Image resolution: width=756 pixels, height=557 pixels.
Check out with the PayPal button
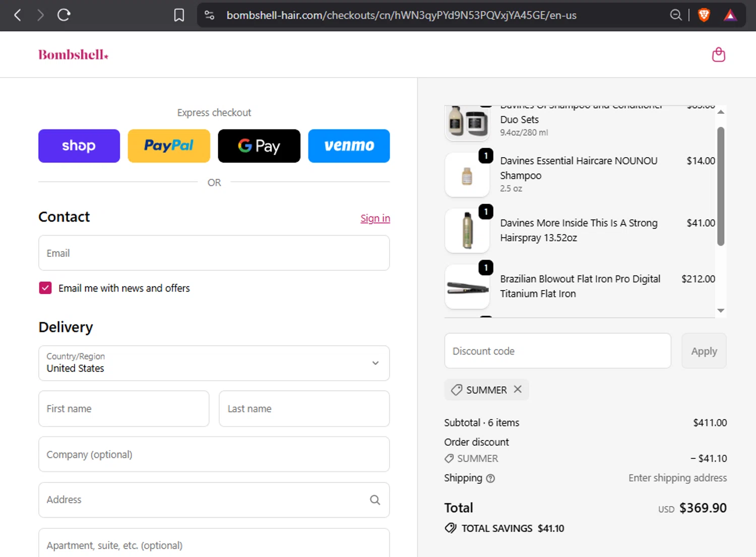(x=169, y=146)
